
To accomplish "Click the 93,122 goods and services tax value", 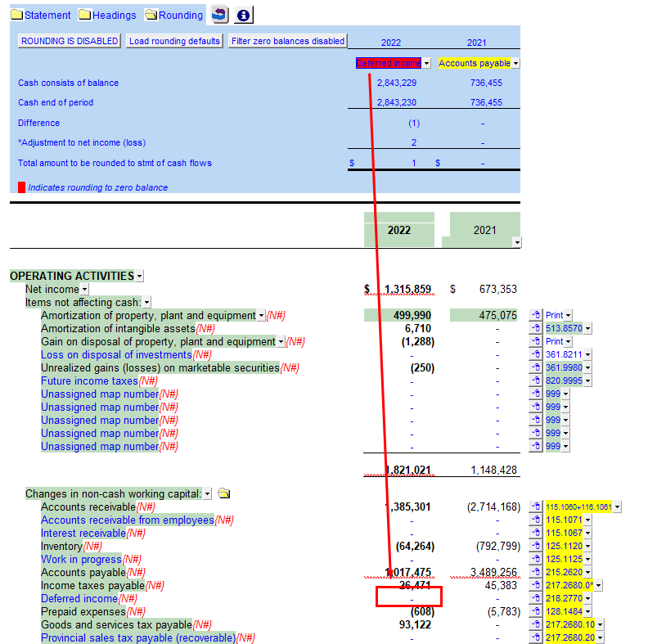I will coord(415,624).
